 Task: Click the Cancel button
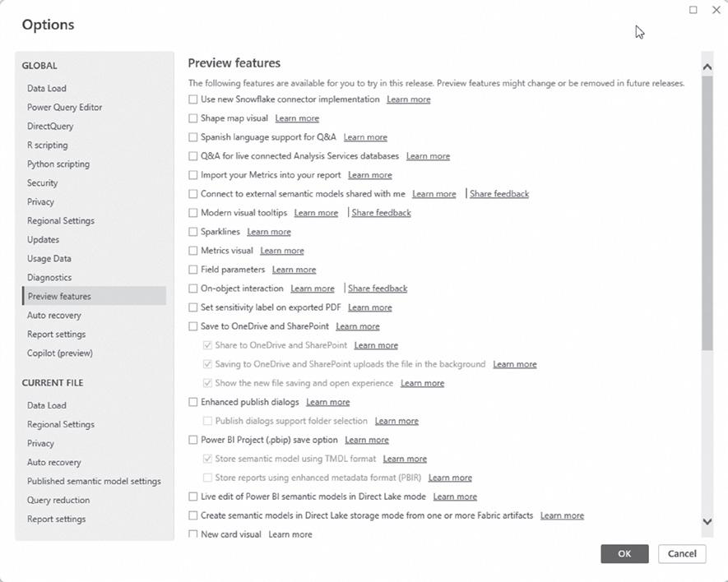tap(682, 553)
